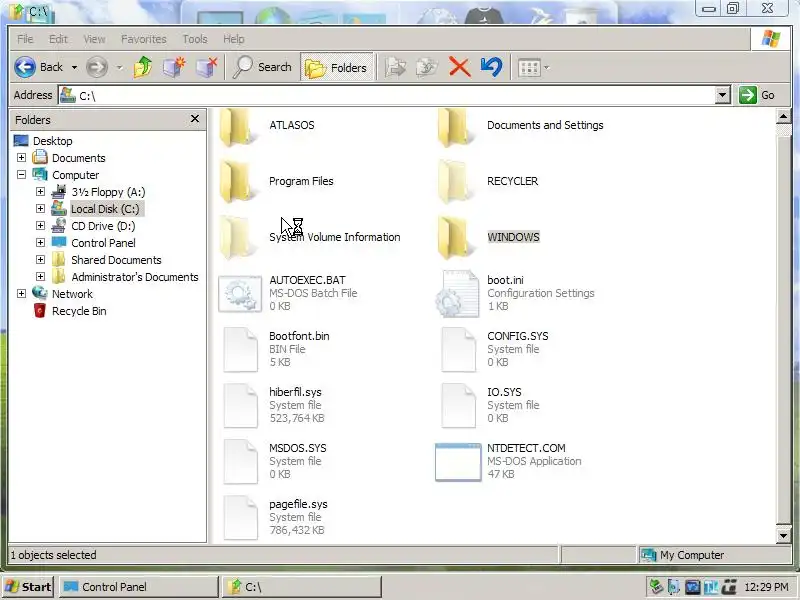Open the Search pane
Image resolution: width=800 pixels, height=600 pixels.
point(262,67)
